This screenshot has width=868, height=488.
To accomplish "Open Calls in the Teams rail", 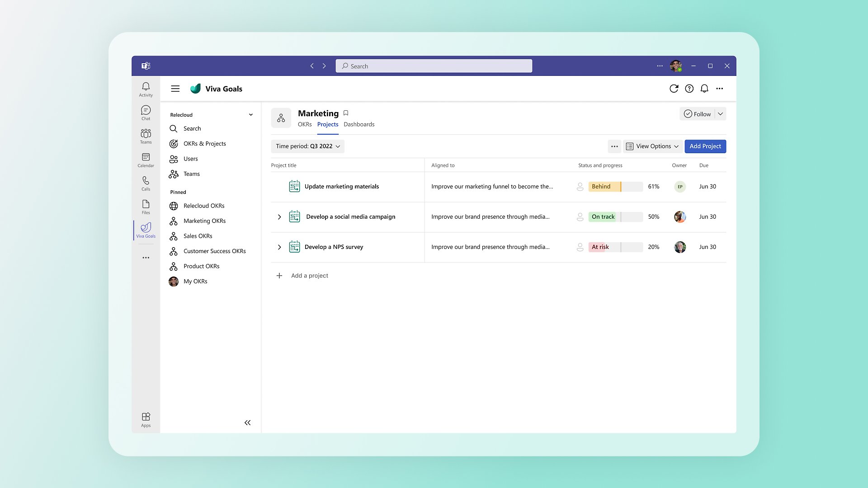I will coord(146,183).
